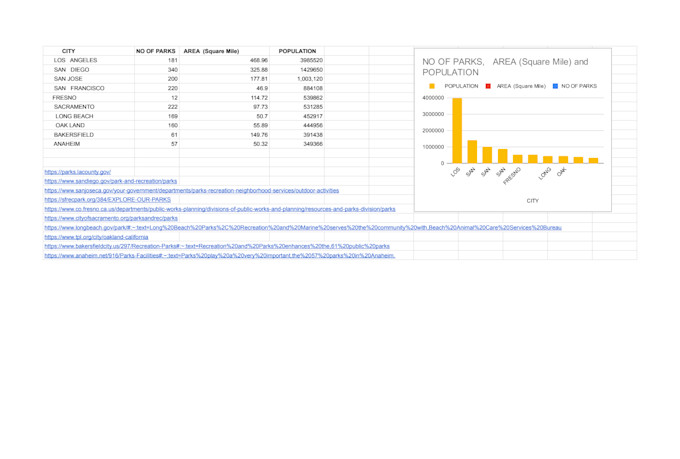Select area value 149.76 cell
Screen dimensions: 680x459
point(224,135)
